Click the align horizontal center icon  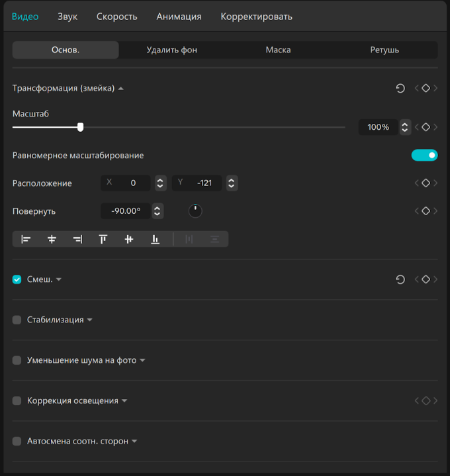tap(52, 239)
